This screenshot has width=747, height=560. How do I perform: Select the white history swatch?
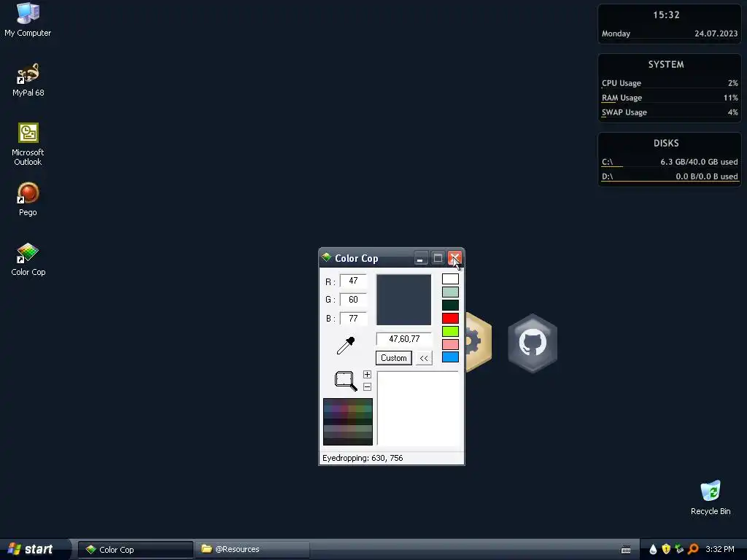point(450,279)
